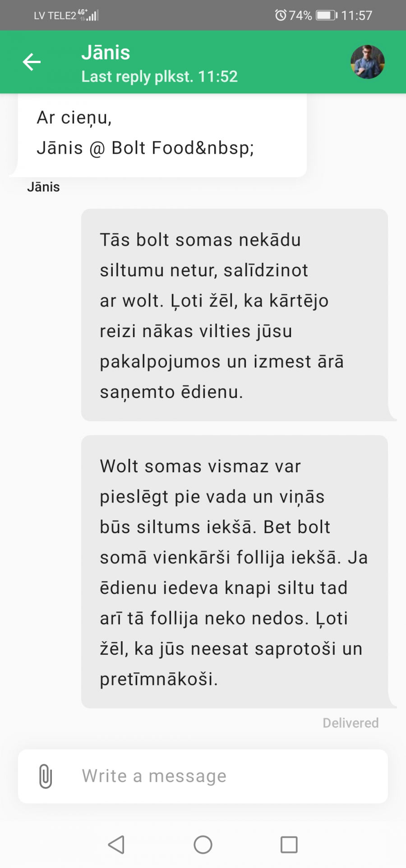Tap the battery icon in status bar

(327, 15)
